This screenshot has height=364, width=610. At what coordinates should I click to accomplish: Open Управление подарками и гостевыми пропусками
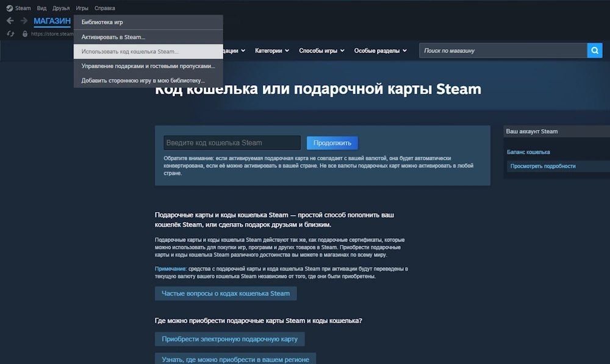click(x=148, y=66)
